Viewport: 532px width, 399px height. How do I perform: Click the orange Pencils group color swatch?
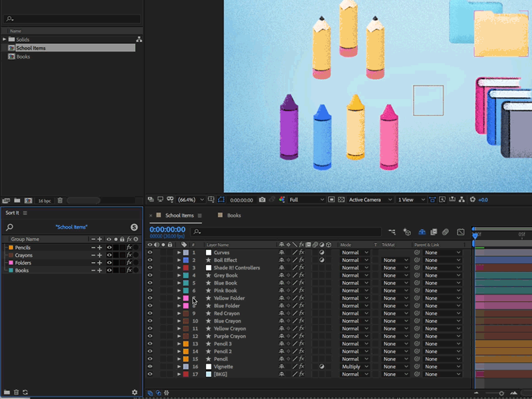coord(11,247)
